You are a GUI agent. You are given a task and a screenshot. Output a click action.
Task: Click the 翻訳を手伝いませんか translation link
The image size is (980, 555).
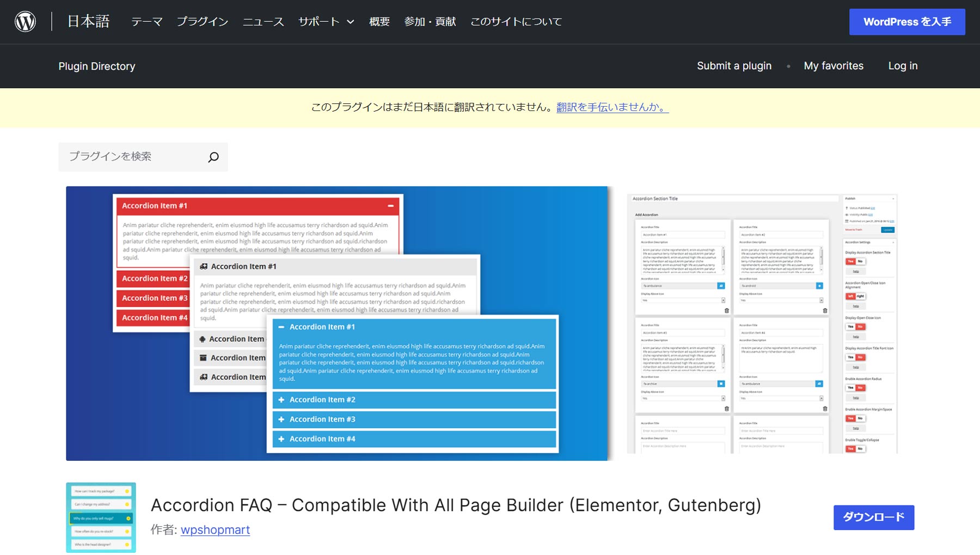pos(612,107)
